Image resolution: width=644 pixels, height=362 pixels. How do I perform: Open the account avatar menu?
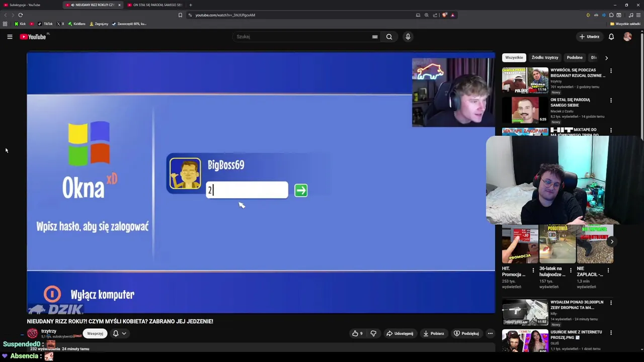coord(627,37)
